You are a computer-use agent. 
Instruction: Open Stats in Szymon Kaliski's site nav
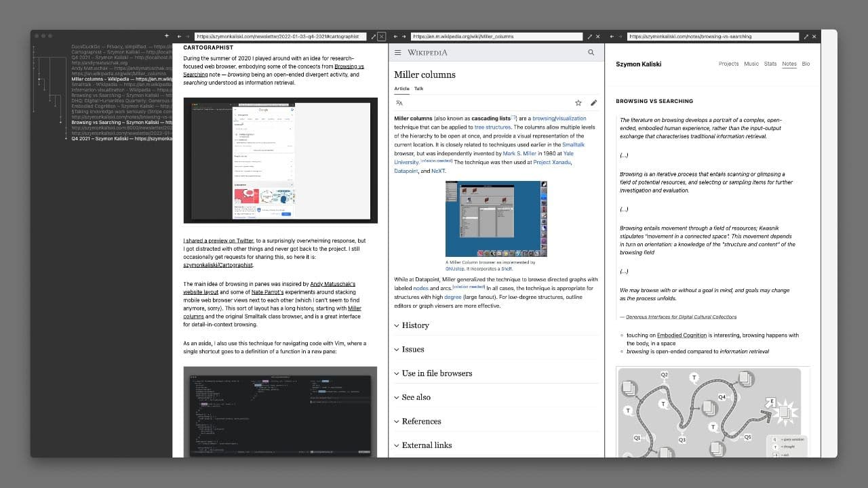coord(770,64)
